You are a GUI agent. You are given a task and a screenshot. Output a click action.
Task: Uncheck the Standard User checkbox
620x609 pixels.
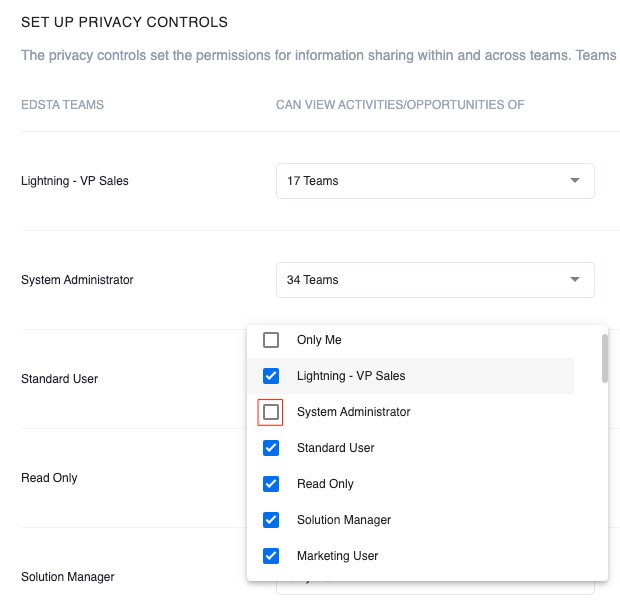click(270, 448)
